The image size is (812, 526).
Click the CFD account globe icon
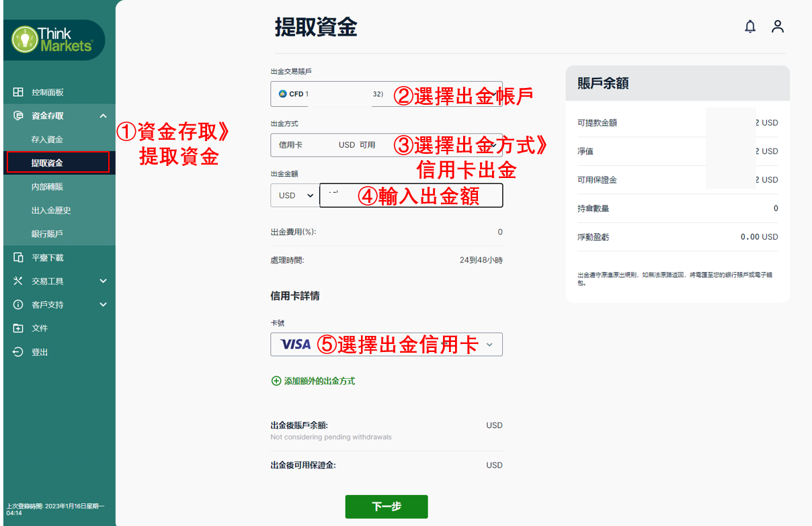point(282,94)
